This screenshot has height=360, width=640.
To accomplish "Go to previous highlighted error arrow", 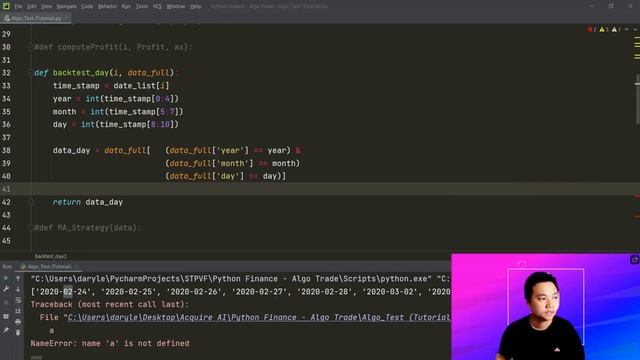I will point(627,29).
